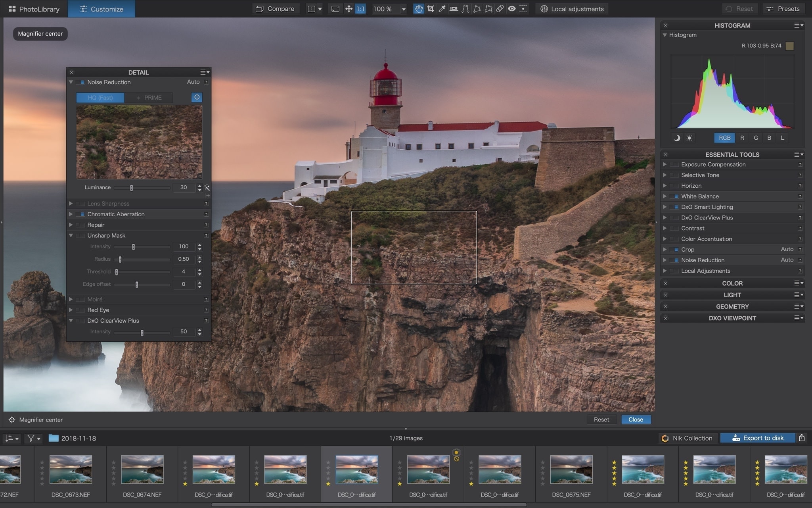The width and height of the screenshot is (812, 508).
Task: Click the magnifier center target button
Action: click(x=197, y=97)
